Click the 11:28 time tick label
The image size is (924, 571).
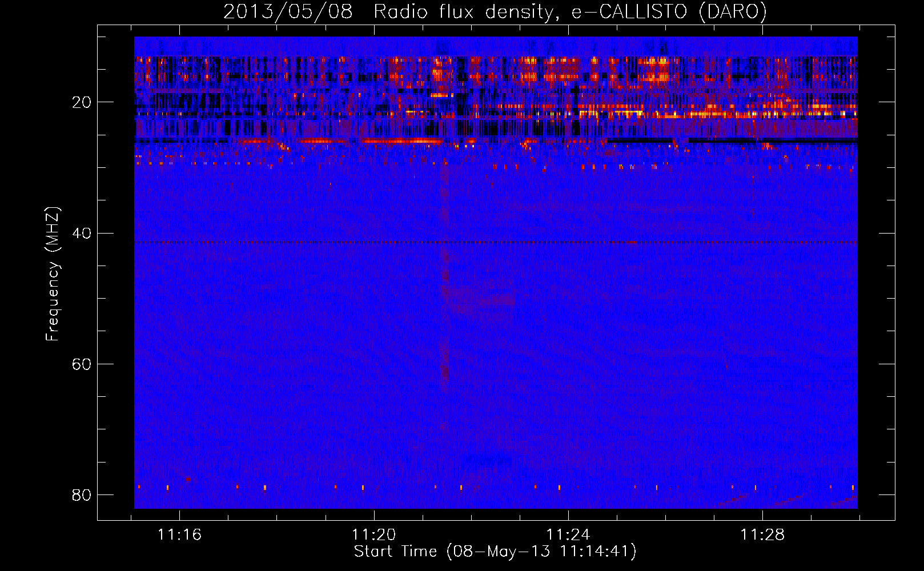[763, 534]
